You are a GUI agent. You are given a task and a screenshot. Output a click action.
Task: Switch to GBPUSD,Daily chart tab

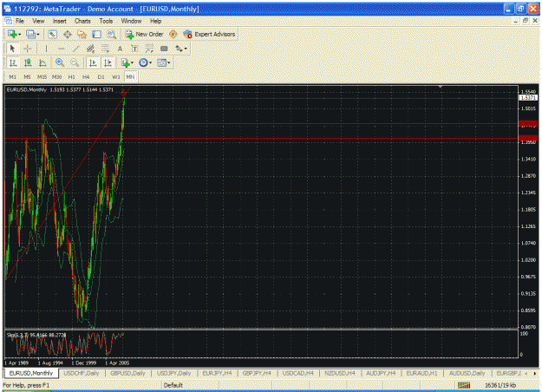click(x=127, y=373)
